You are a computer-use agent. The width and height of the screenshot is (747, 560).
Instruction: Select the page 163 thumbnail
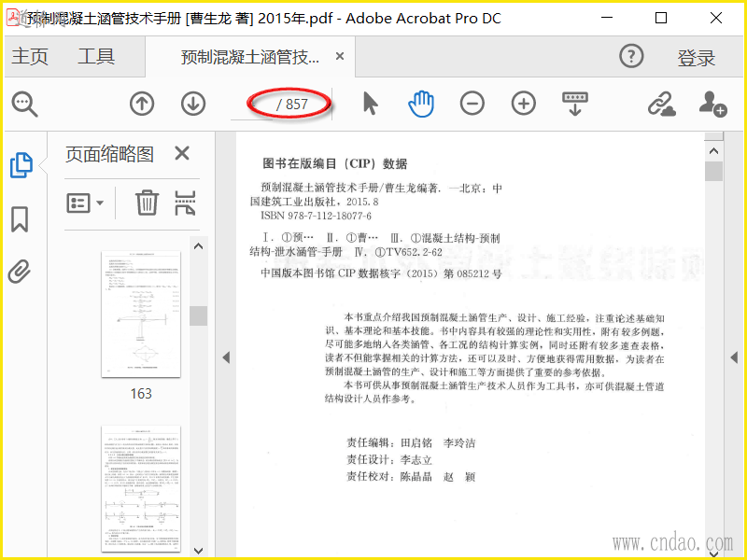[x=141, y=314]
